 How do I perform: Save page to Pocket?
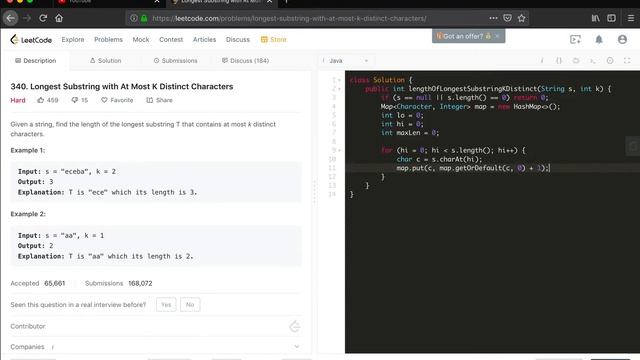click(x=507, y=18)
